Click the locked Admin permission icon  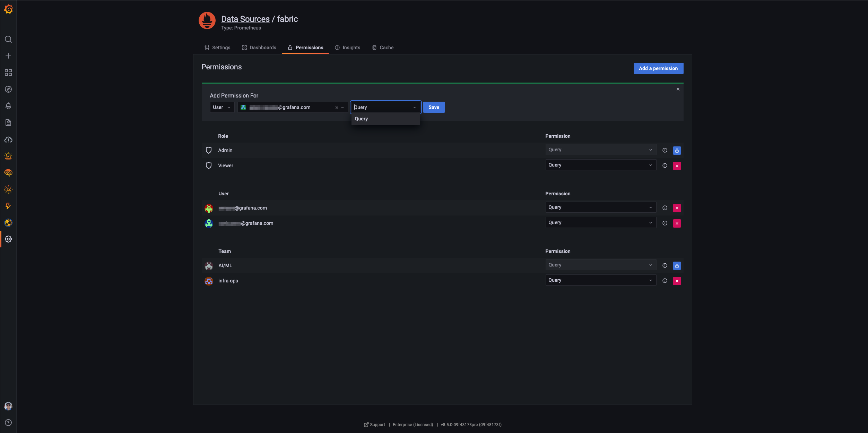[x=677, y=150]
